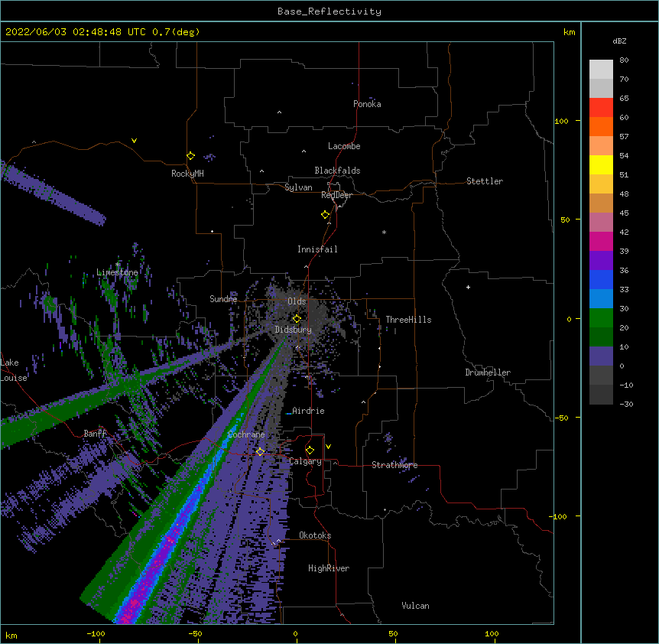Click the Base_Reflectivity title

tap(329, 11)
